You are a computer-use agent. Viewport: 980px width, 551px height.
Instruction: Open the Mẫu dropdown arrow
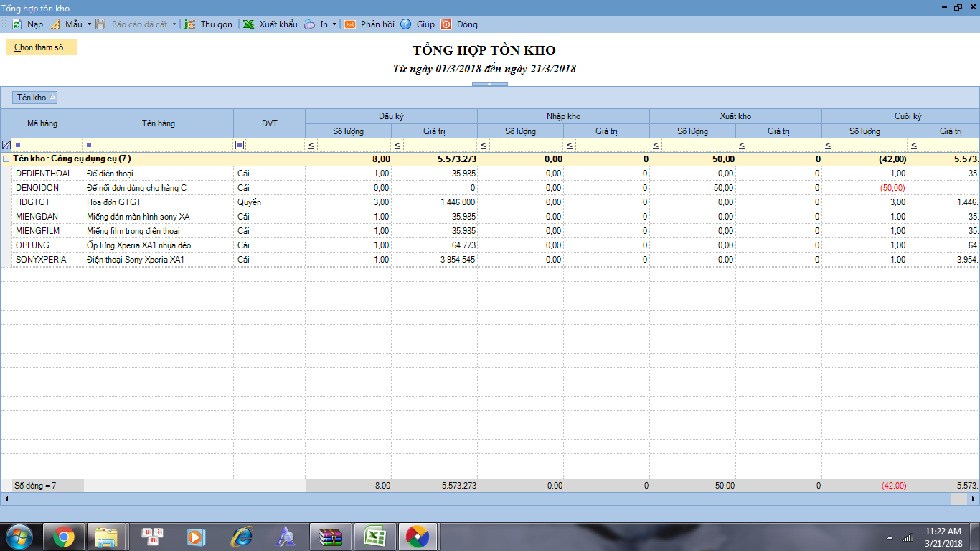(x=89, y=24)
